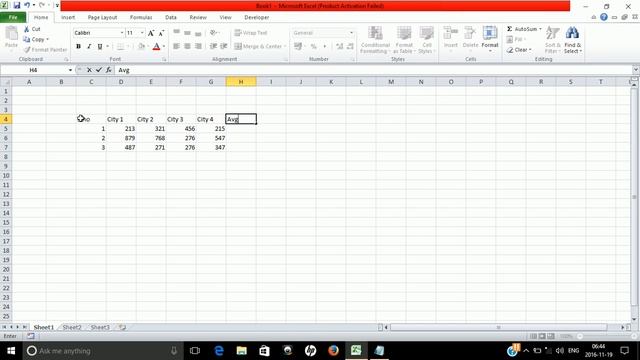The width and height of the screenshot is (640, 360).
Task: Open the File tab
Action: (x=13, y=18)
